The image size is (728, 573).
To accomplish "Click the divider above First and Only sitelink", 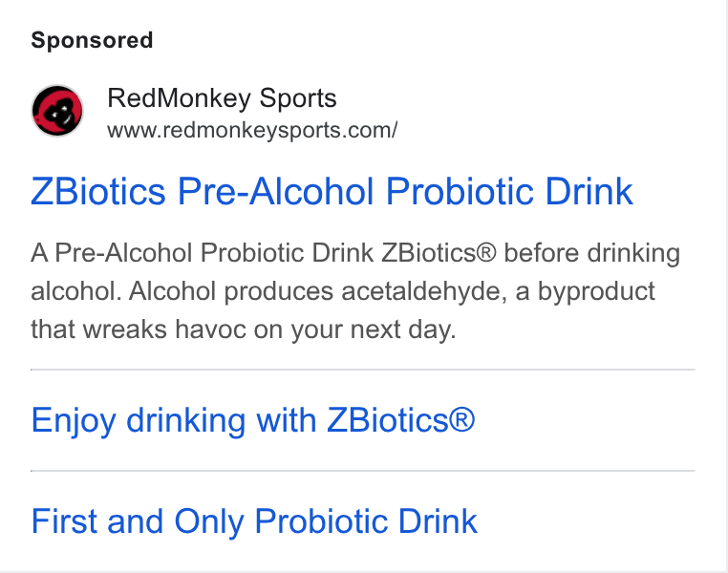I will click(363, 471).
